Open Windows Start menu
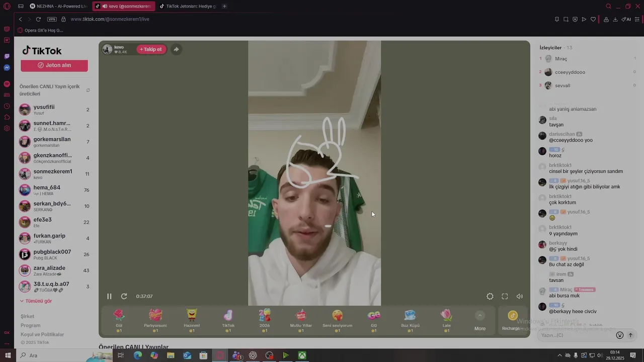Image resolution: width=644 pixels, height=362 pixels. pyautogui.click(x=8, y=355)
